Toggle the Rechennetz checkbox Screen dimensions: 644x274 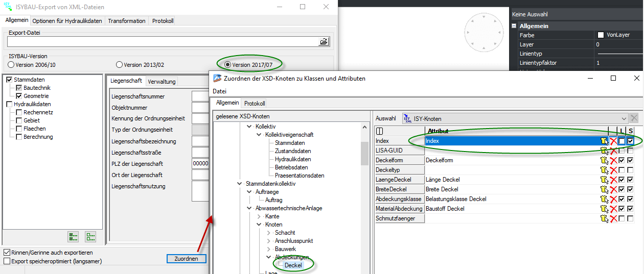pyautogui.click(x=19, y=112)
